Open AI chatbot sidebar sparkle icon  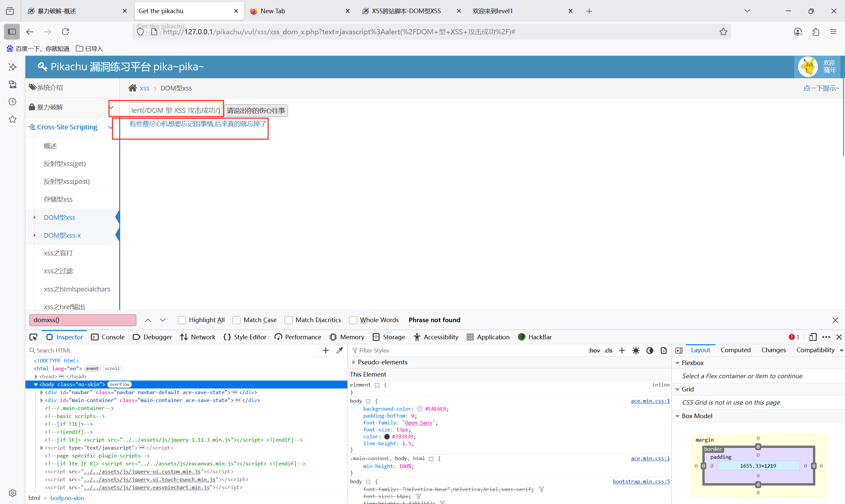point(13,67)
